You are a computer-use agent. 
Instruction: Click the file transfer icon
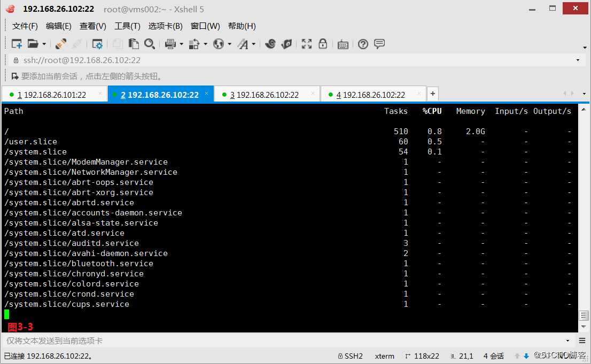point(194,44)
